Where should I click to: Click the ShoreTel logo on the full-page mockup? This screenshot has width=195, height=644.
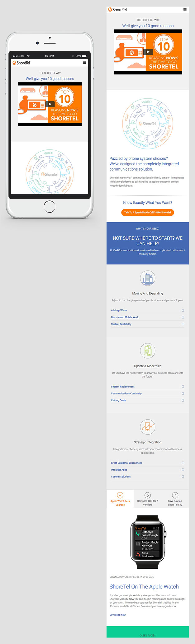[x=117, y=10]
